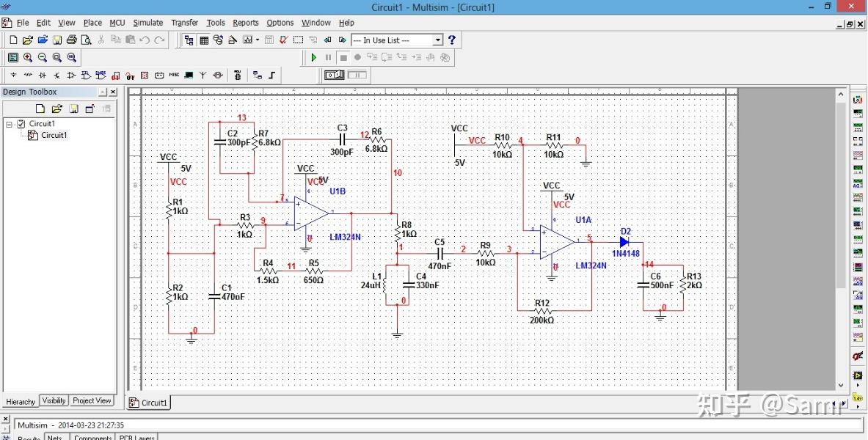Screen dimensions: 868x440
Task: Click the Open File folder icon
Action: click(x=28, y=40)
